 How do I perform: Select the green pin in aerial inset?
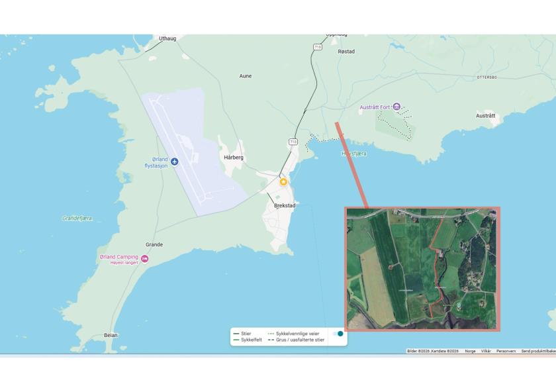click(x=459, y=305)
